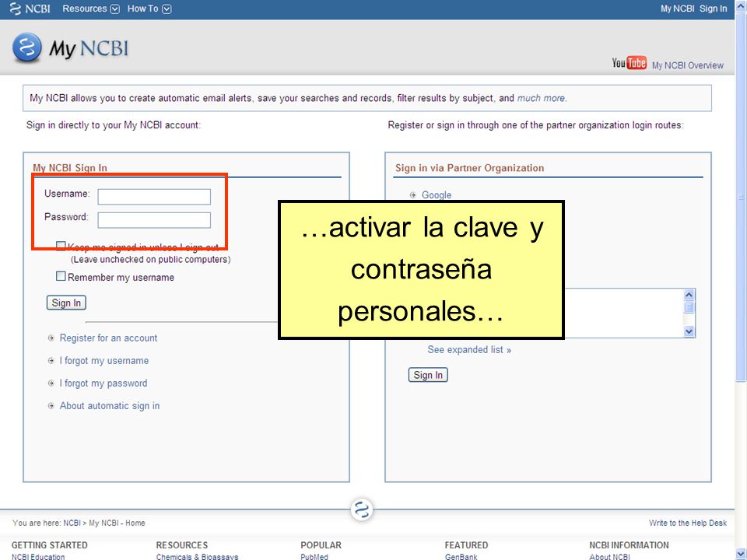Click bullet icon beside Register for an account
Screen dimensions: 747x560
point(51,338)
